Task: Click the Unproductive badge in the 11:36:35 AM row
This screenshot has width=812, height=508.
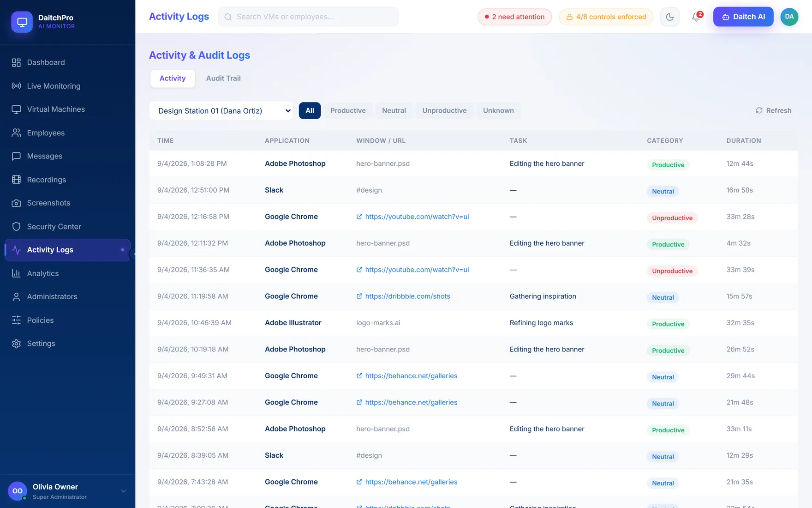Action: pyautogui.click(x=672, y=271)
